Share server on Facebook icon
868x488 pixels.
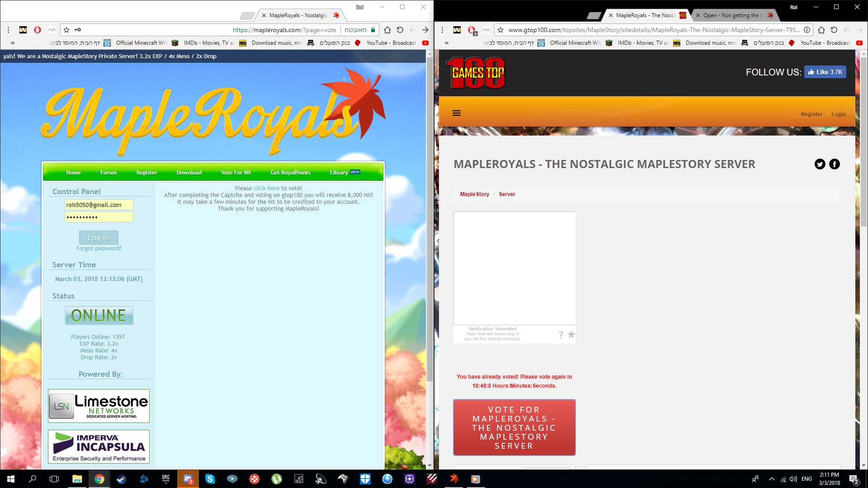click(x=835, y=164)
